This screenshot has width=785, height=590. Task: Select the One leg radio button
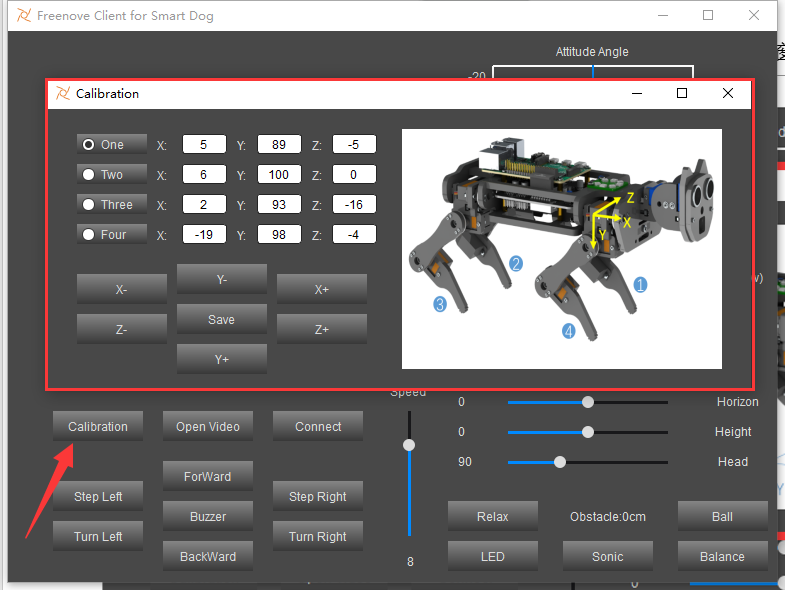112,144
